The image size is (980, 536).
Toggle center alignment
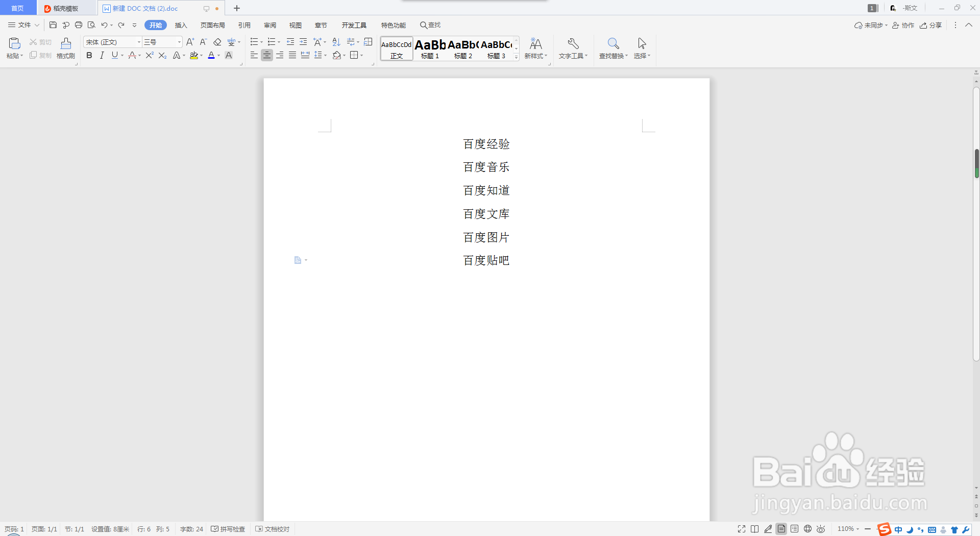point(267,55)
